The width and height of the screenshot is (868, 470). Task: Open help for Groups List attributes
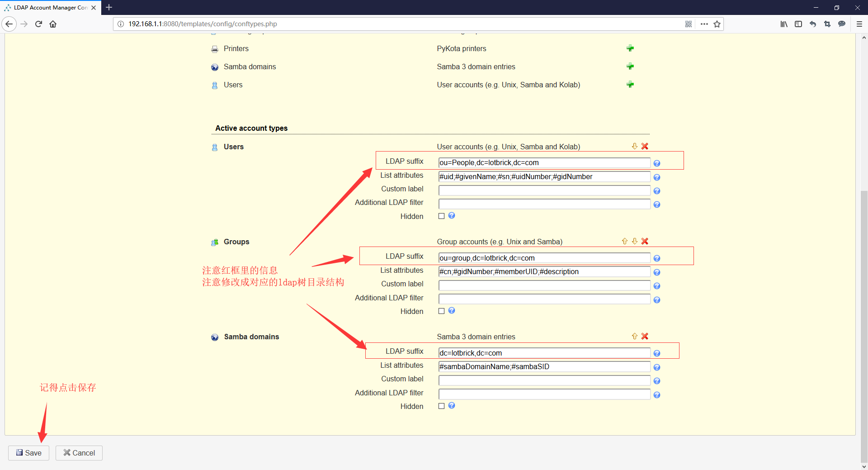pyautogui.click(x=657, y=272)
